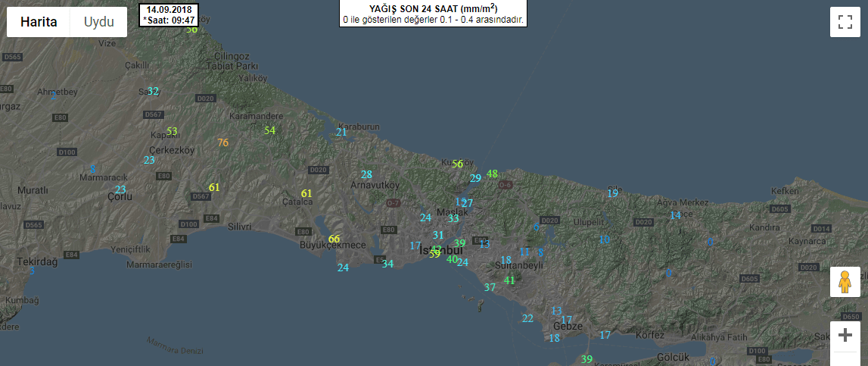Click the YAĞIŞ SON 24 SAAT legend

(433, 14)
